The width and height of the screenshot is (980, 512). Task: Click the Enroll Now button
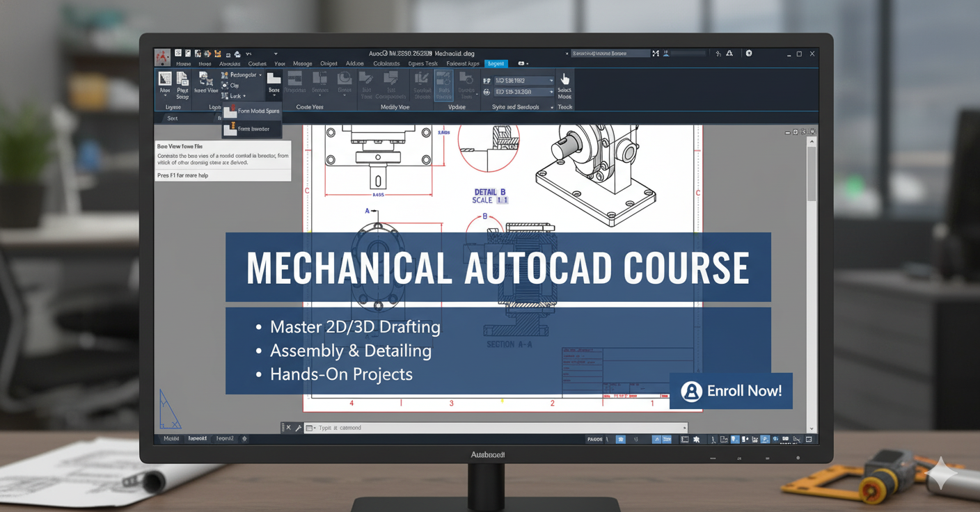[731, 391]
